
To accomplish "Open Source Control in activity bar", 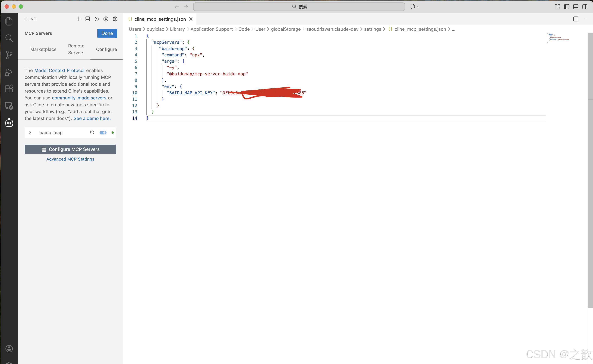I will [9, 55].
